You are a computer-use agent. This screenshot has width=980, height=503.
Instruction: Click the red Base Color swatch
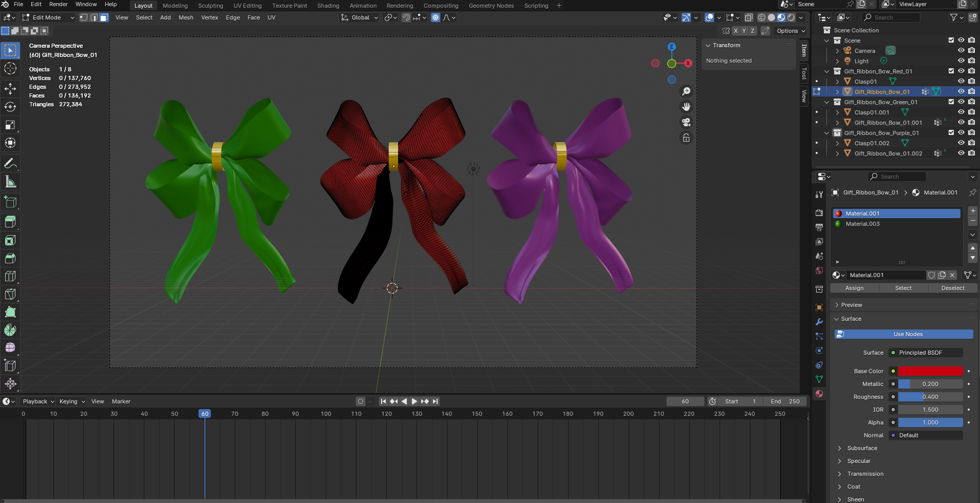(x=930, y=371)
